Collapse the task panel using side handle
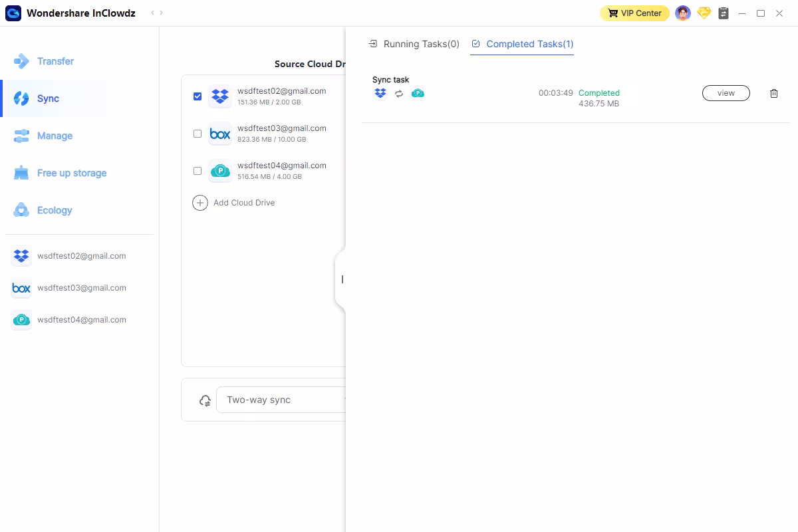Viewport: 798px width, 532px height. click(x=341, y=280)
